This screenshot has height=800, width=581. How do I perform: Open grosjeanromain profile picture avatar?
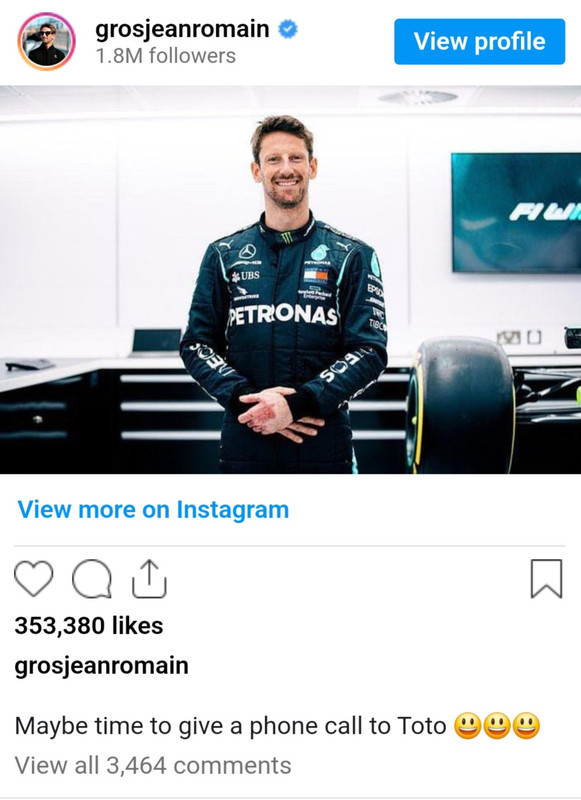pos(46,41)
